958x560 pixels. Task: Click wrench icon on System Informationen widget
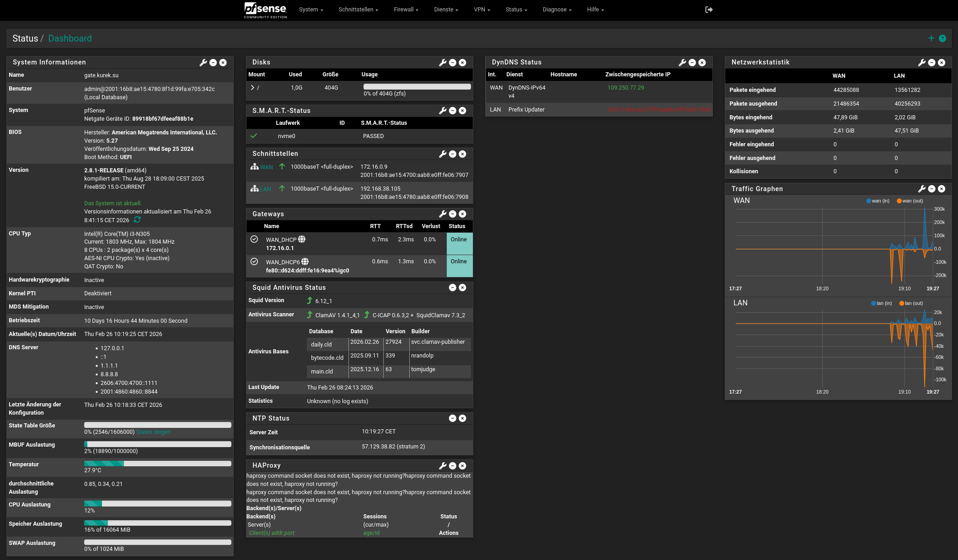point(203,63)
